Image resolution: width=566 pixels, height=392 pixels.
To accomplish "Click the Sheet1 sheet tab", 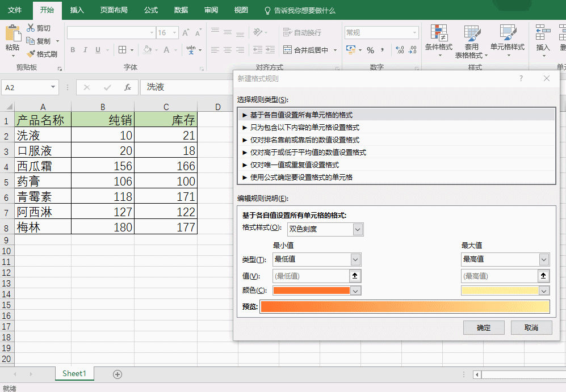I will [74, 374].
